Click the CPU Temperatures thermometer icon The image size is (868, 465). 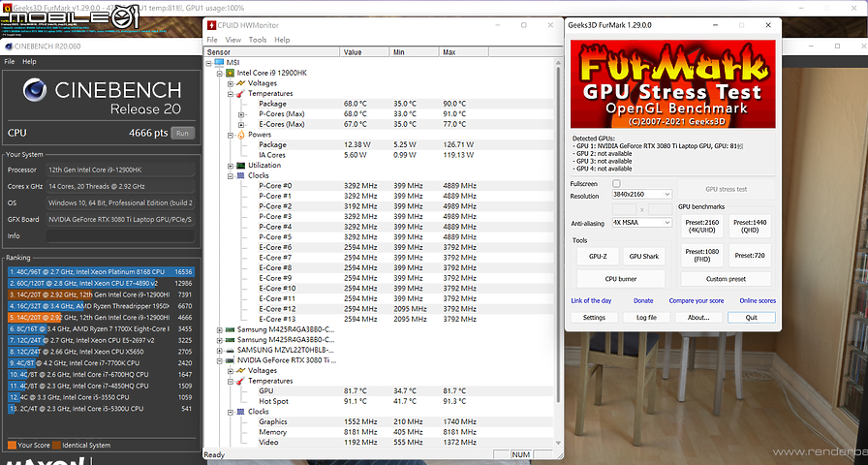pyautogui.click(x=241, y=94)
